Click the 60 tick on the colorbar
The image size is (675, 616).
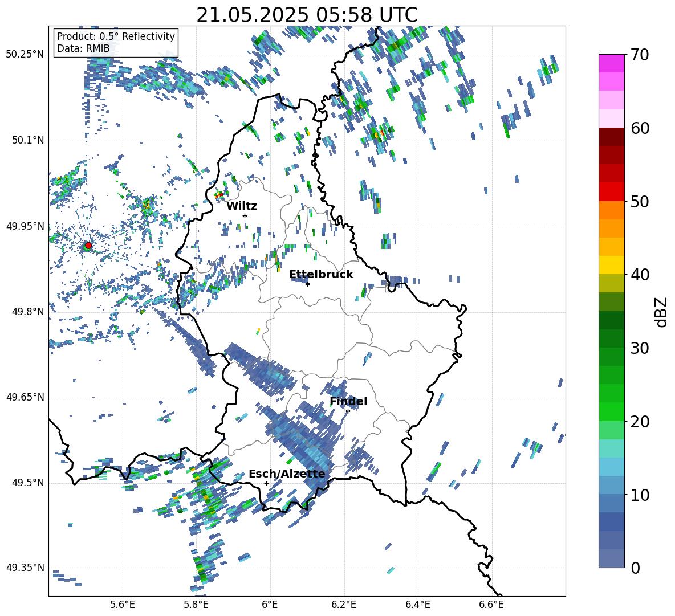point(640,128)
